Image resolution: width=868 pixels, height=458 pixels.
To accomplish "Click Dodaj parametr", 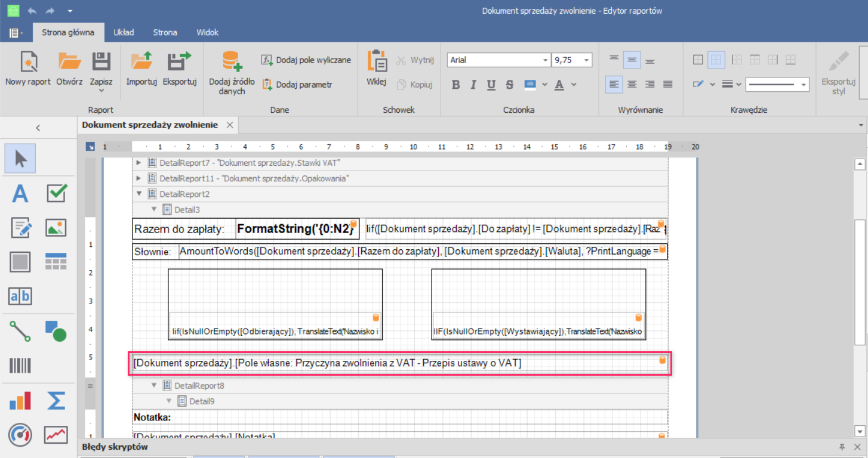I will (297, 85).
